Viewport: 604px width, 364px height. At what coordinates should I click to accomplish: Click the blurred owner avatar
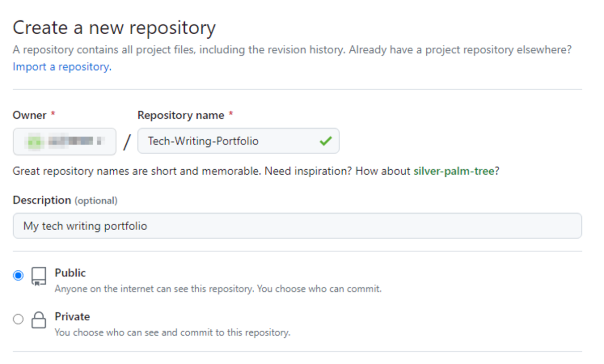click(x=34, y=141)
